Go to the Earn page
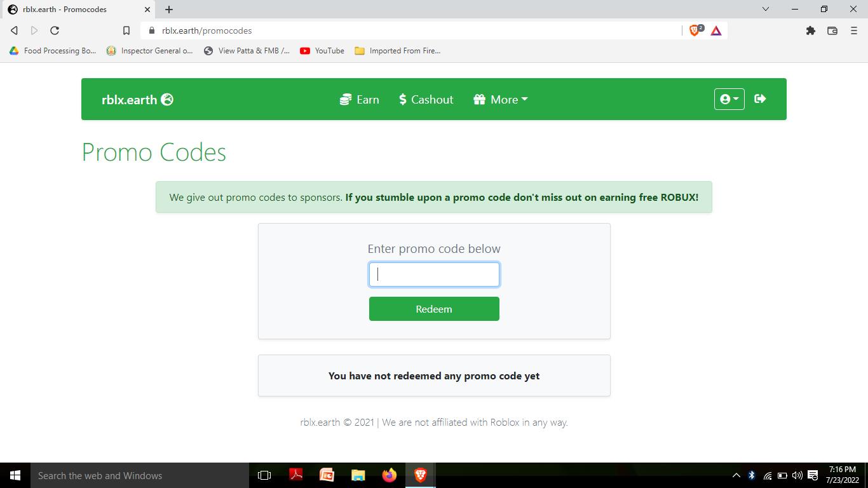The height and width of the screenshot is (488, 868). coord(360,99)
